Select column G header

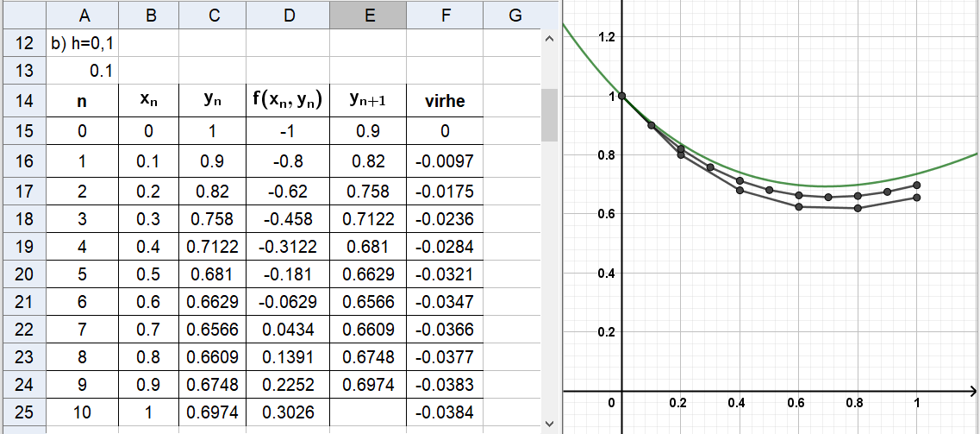coord(515,15)
